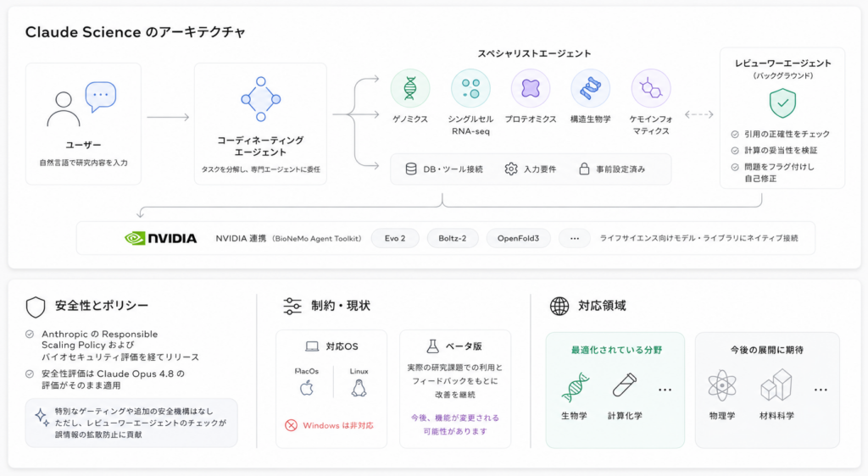This screenshot has width=868, height=476.
Task: Click the 入力要件 label
Action: coord(540,169)
